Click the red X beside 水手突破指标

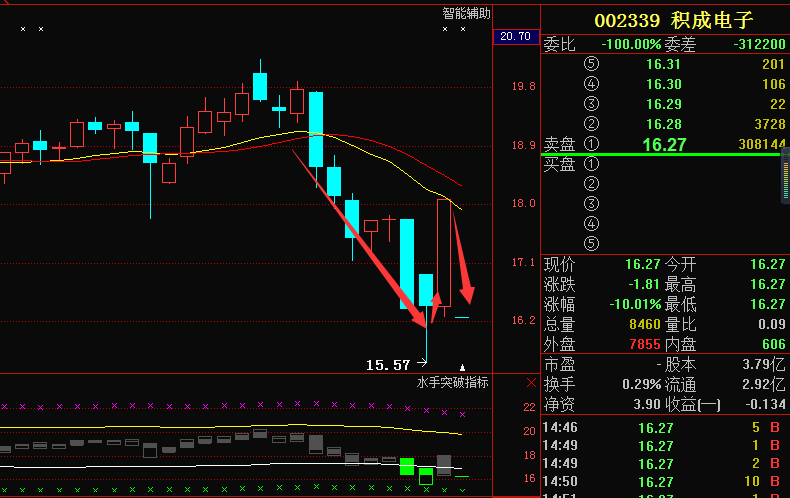tap(531, 383)
